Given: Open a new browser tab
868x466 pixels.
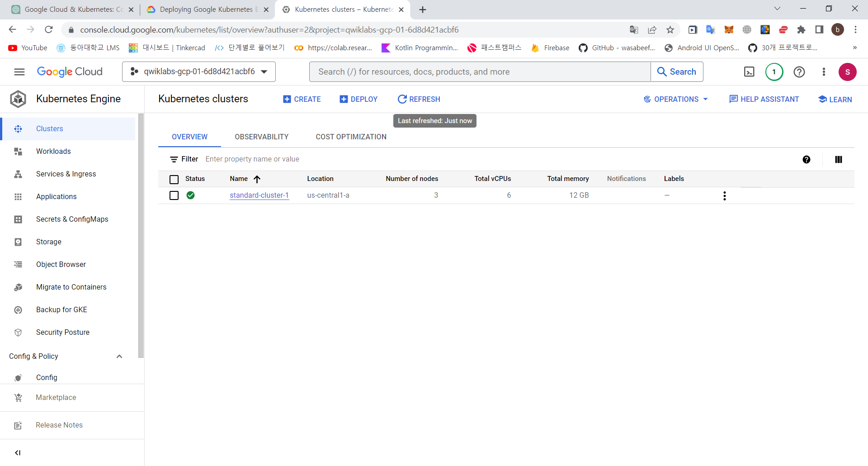Looking at the screenshot, I should coord(423,10).
